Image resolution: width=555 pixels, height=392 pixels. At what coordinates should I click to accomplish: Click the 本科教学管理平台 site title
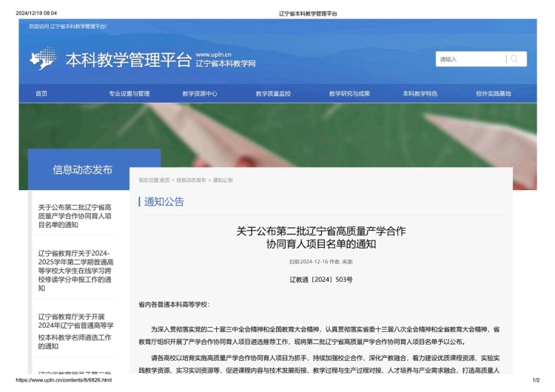pyautogui.click(x=129, y=60)
